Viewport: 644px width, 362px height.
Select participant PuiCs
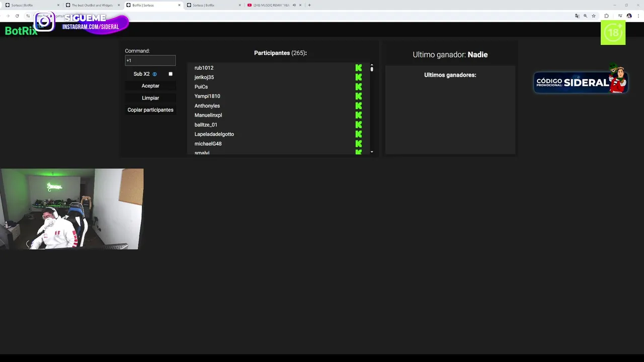pos(201,87)
